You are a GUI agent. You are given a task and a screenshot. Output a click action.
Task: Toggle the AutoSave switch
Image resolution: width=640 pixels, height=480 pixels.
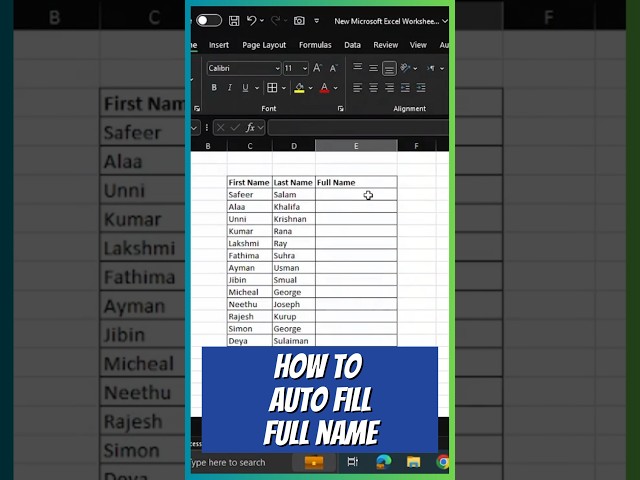[209, 20]
